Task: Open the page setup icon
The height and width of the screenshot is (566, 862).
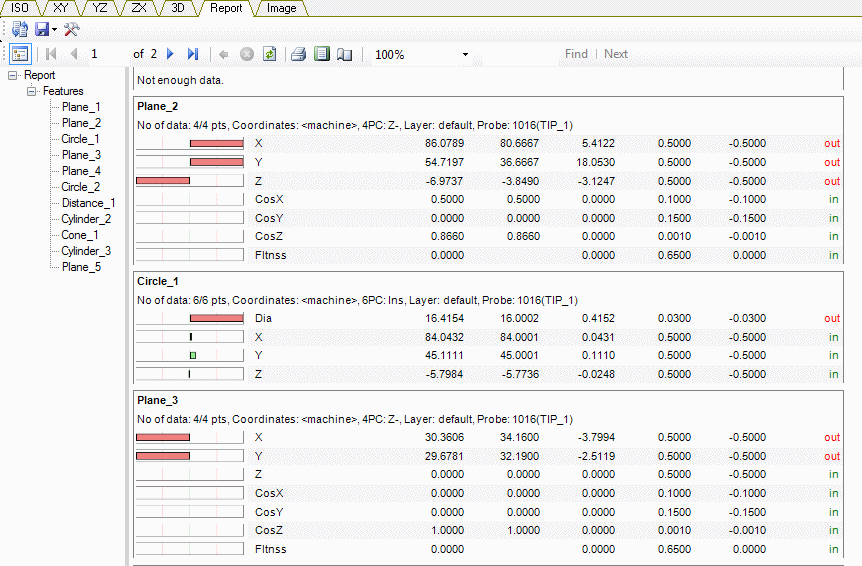Action: click(344, 54)
